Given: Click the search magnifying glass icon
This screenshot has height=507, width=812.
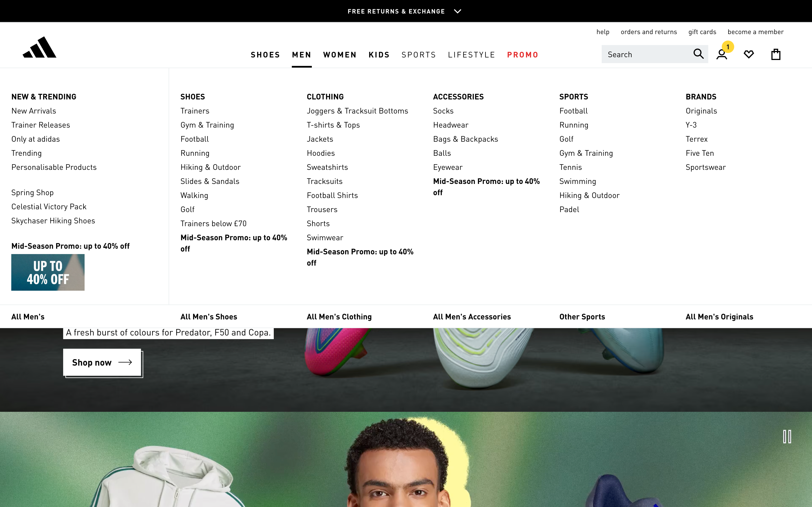Looking at the screenshot, I should 698,54.
